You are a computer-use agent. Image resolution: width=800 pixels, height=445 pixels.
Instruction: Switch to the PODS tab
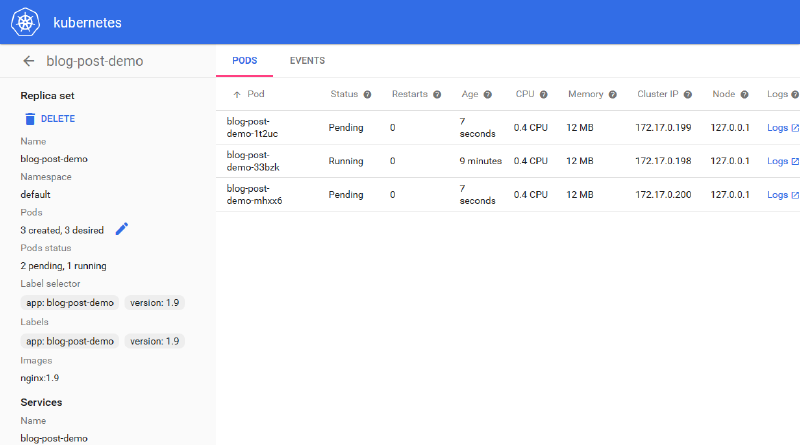(244, 61)
